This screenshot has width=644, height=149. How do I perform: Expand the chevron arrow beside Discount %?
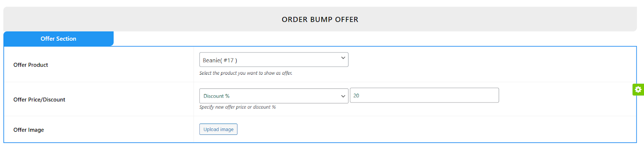(x=343, y=96)
